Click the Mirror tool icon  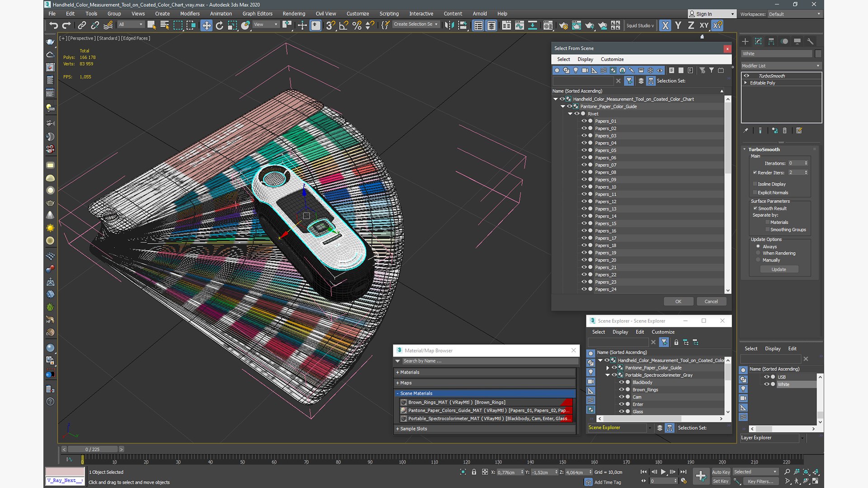pyautogui.click(x=449, y=25)
